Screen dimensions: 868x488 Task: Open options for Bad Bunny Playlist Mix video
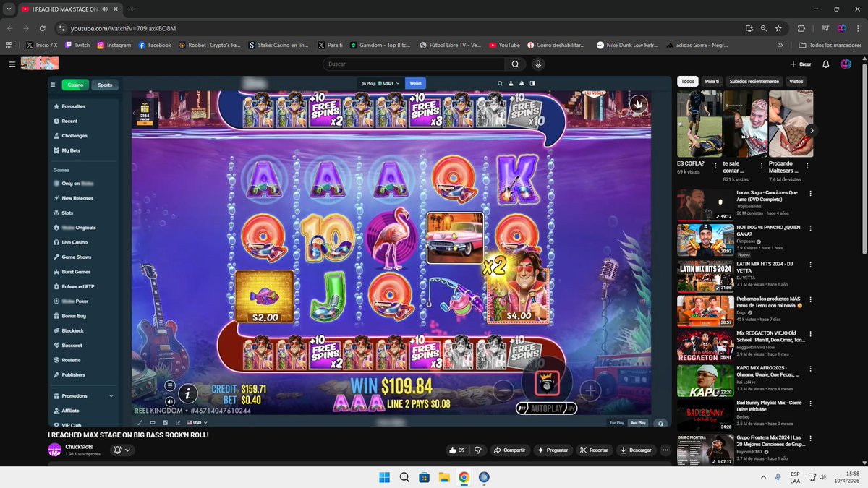(810, 406)
